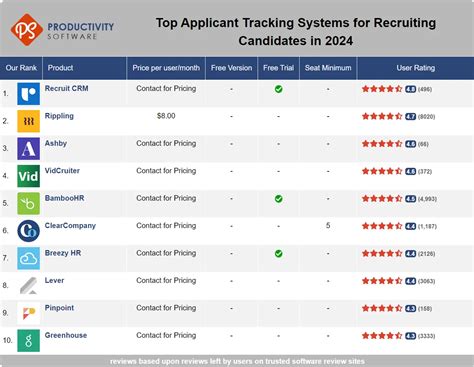Click the Ashby purple A logo
Screen dimensions: 474x367
[29, 149]
